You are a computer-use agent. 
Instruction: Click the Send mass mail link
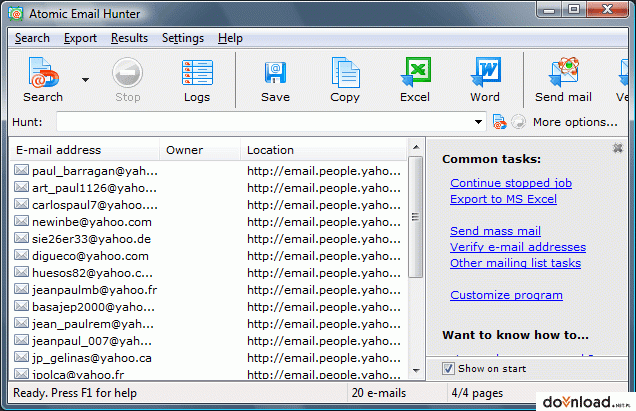[495, 231]
